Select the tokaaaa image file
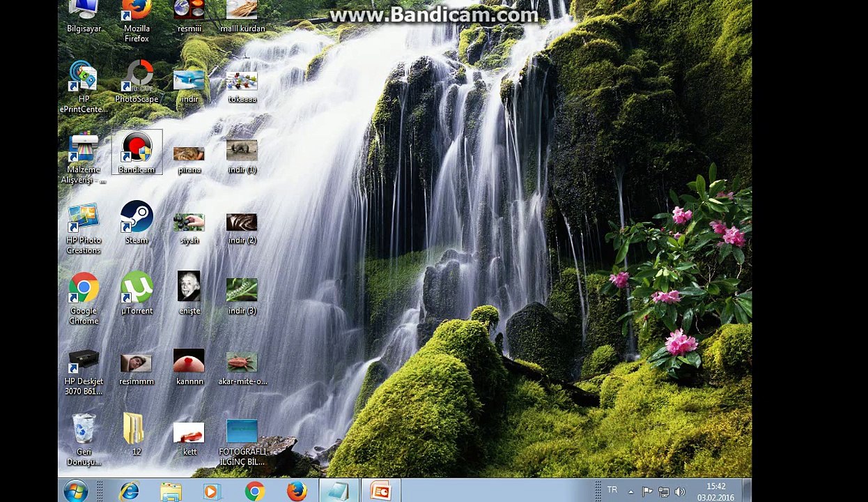Viewport: 868px width, 502px height. [242, 86]
